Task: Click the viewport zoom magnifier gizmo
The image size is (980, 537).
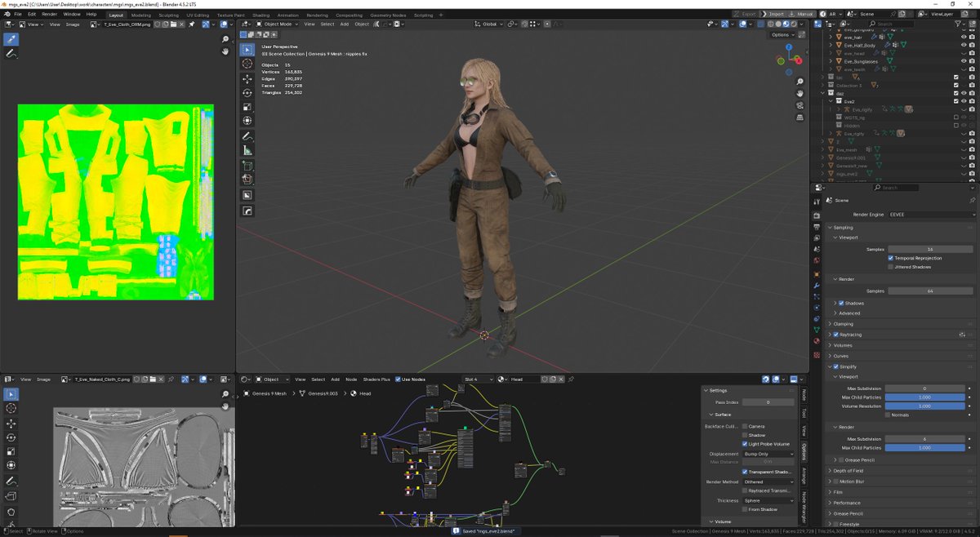Action: point(800,80)
